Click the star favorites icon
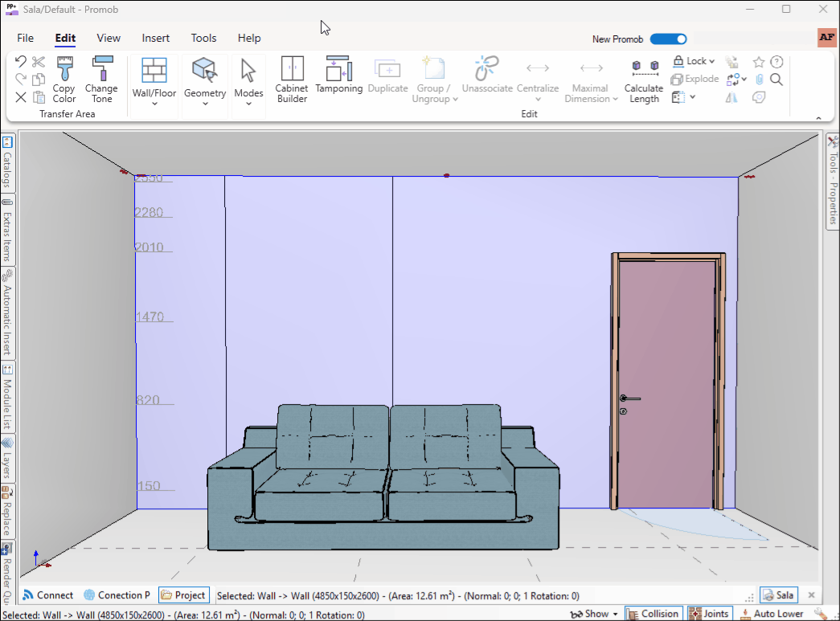The image size is (840, 621). click(758, 62)
